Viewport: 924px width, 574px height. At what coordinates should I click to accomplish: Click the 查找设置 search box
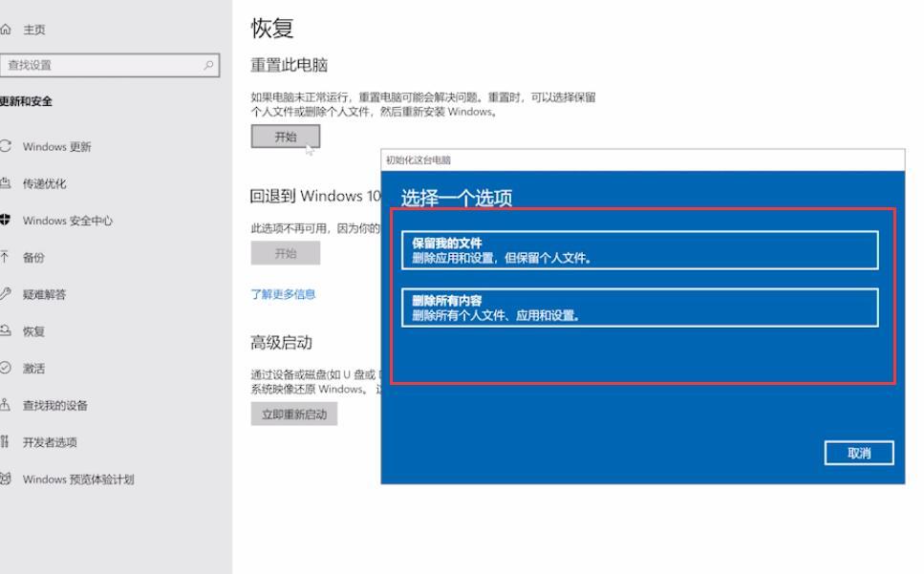(110, 65)
